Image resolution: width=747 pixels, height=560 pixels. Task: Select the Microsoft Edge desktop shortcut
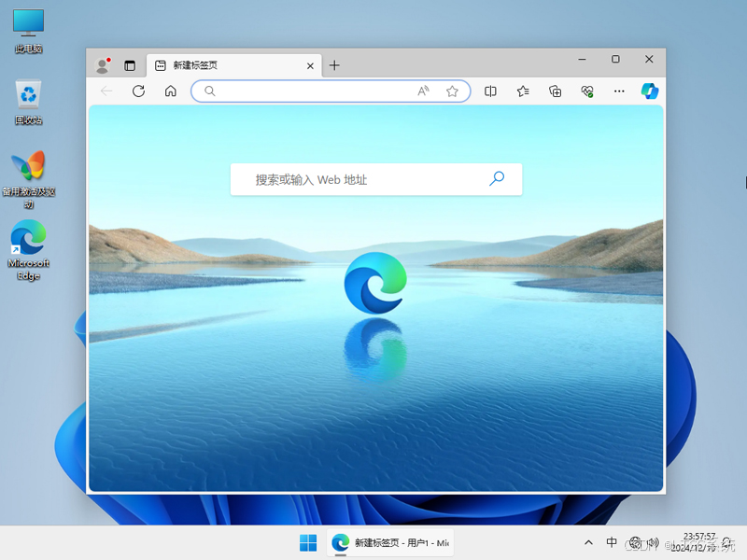(29, 250)
